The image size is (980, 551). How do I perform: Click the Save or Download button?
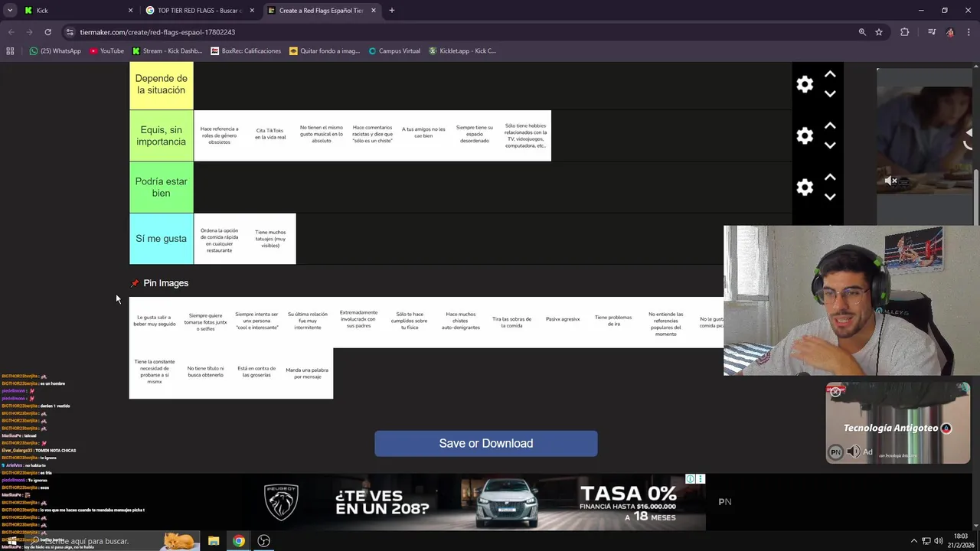pos(486,443)
